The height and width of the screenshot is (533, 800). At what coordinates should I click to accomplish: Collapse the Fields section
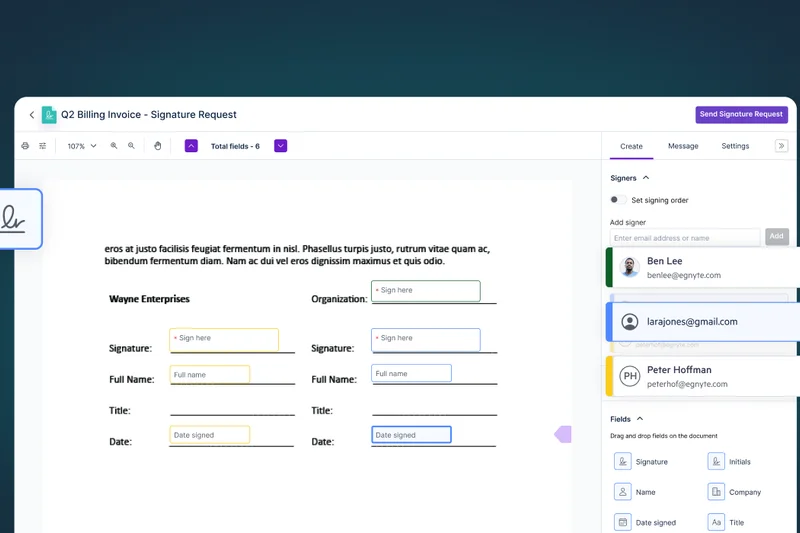(640, 419)
